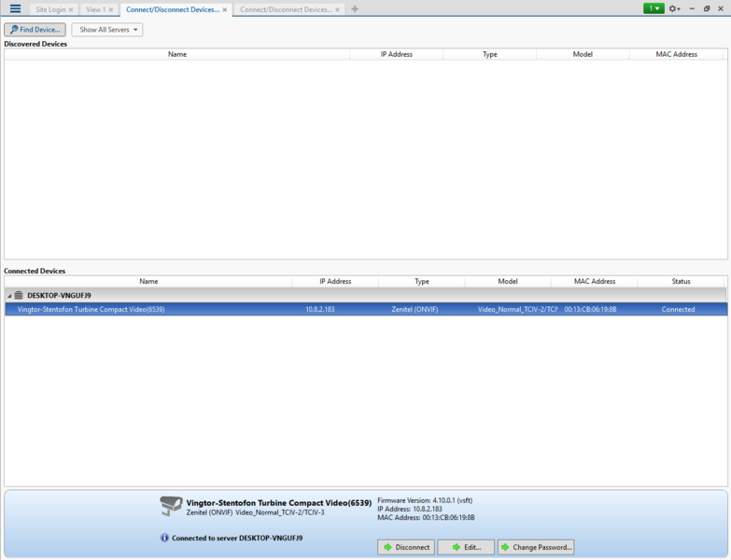Open the Show All Servers dropdown
The height and width of the screenshot is (560, 731).
tap(107, 29)
